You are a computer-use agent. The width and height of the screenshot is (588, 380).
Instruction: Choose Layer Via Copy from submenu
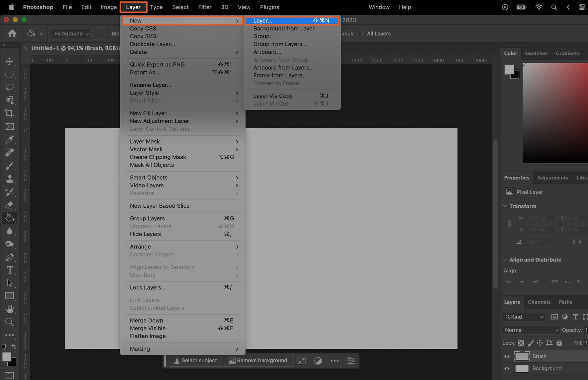point(273,96)
